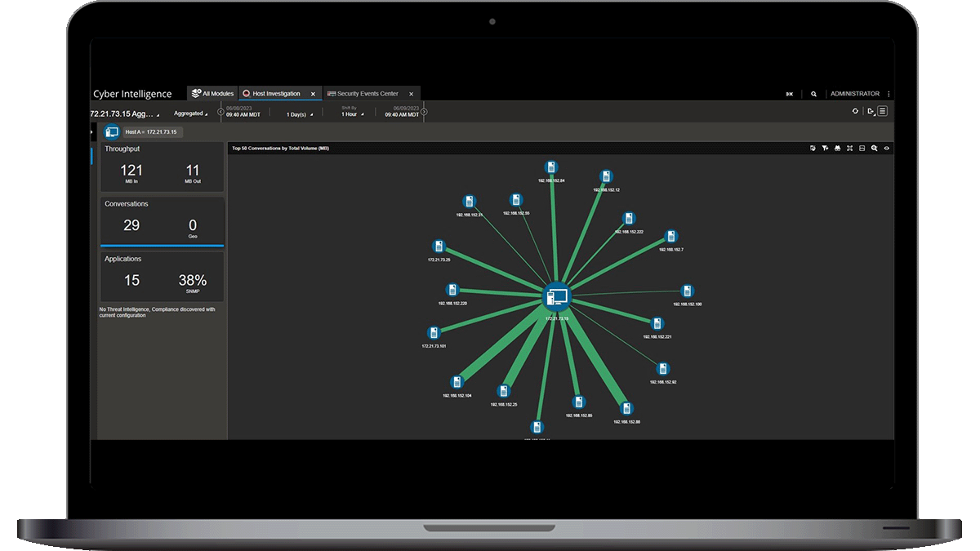The width and height of the screenshot is (980, 551).
Task: Open the Shift By 1 Hour dropdown
Action: point(351,114)
